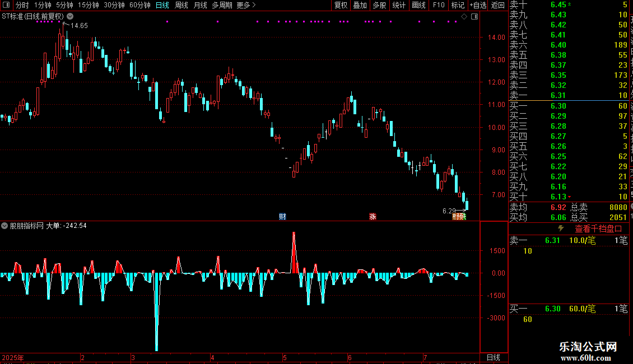This screenshot has width=633, height=364.
Task: Open the 查看千档盘口 link
Action: (598, 229)
